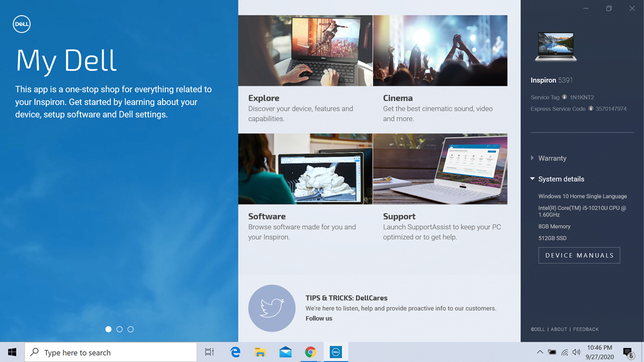644x362 pixels.
Task: Click the Inspiron 5391 model name
Action: (x=552, y=80)
